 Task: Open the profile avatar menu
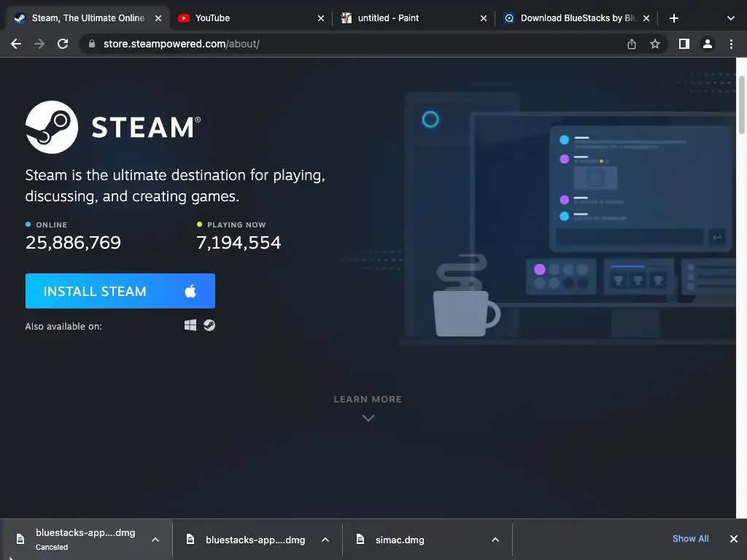708,44
